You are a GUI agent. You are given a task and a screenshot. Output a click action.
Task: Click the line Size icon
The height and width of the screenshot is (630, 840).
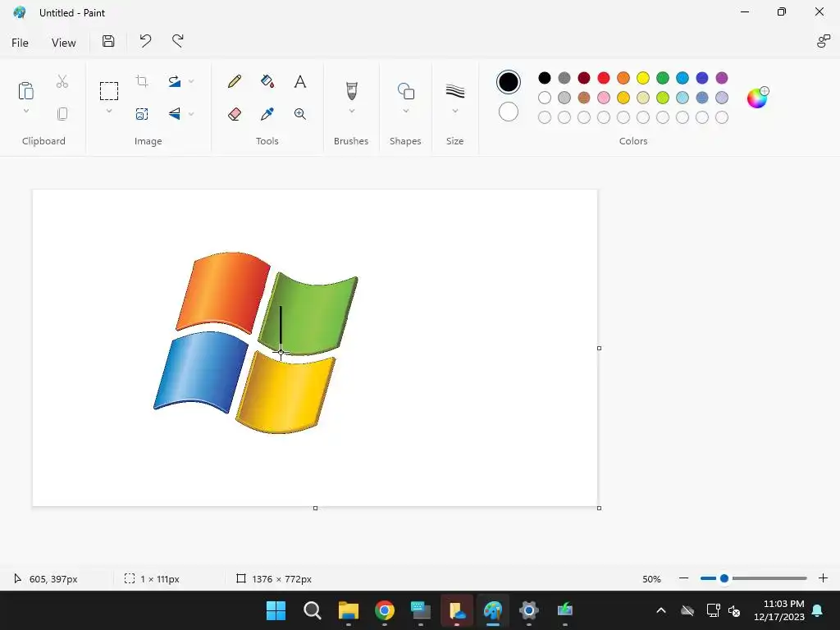(x=454, y=90)
